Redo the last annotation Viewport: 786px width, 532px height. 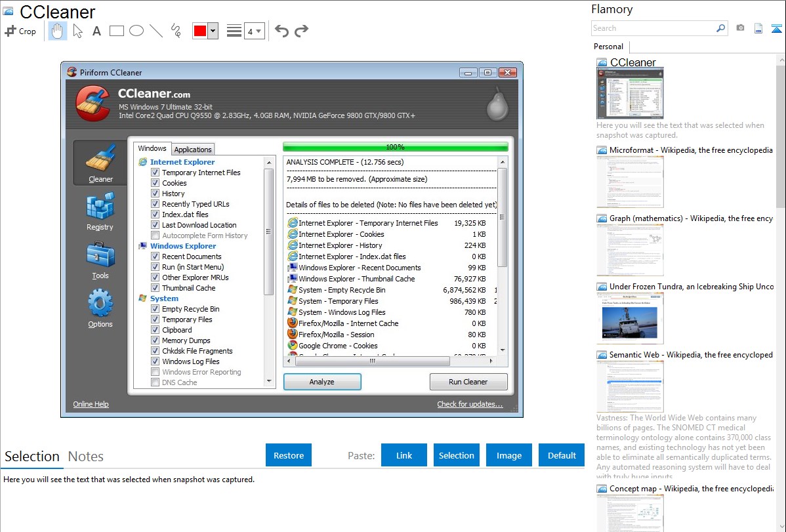pos(301,31)
